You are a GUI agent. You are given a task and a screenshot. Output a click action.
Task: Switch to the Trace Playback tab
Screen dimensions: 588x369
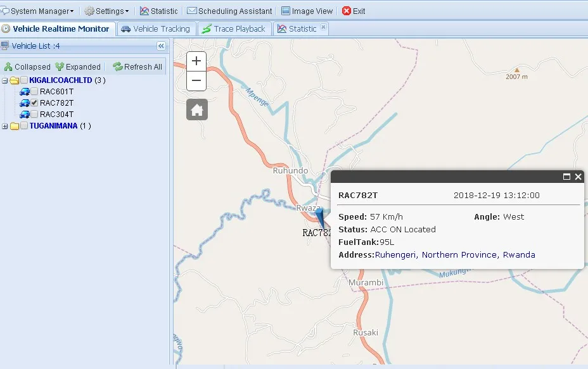click(x=234, y=28)
